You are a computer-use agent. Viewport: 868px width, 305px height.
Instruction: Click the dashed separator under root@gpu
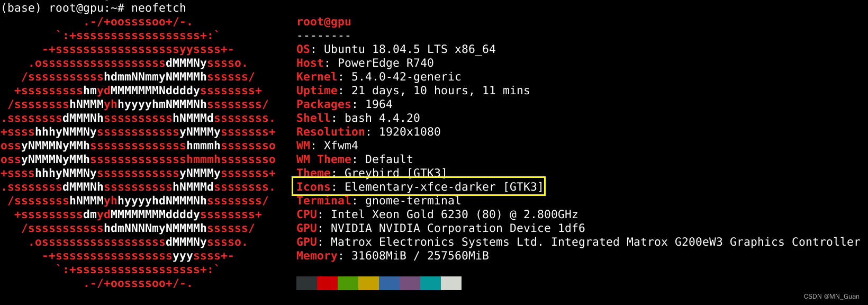324,36
